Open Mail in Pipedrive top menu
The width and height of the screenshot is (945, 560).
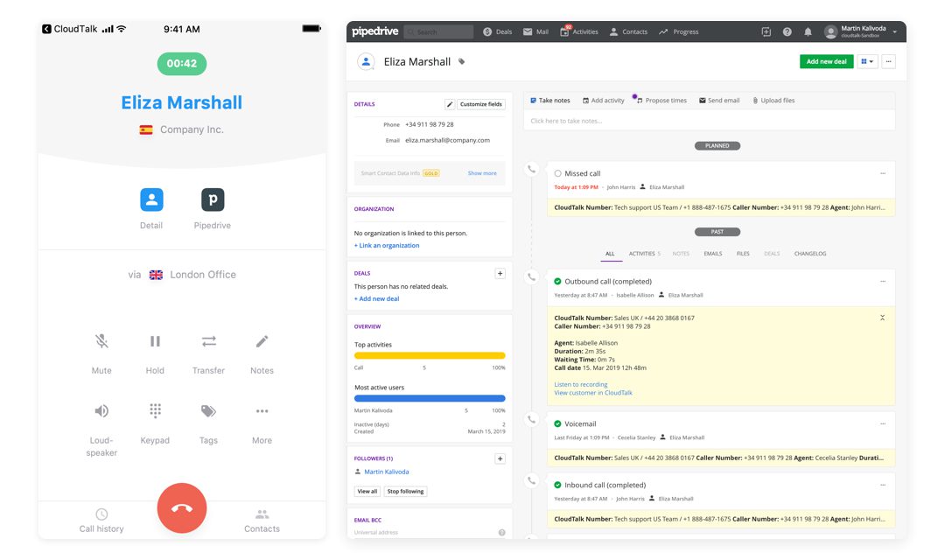point(535,32)
